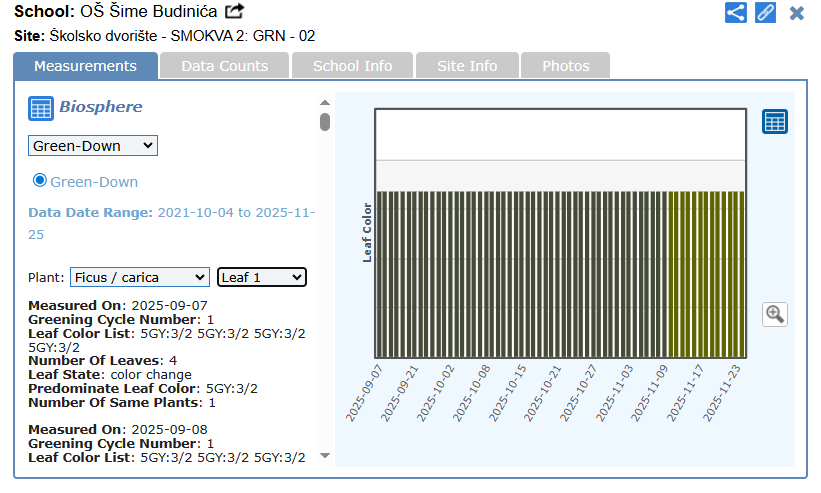
Task: Close the site info popup
Action: tap(797, 13)
